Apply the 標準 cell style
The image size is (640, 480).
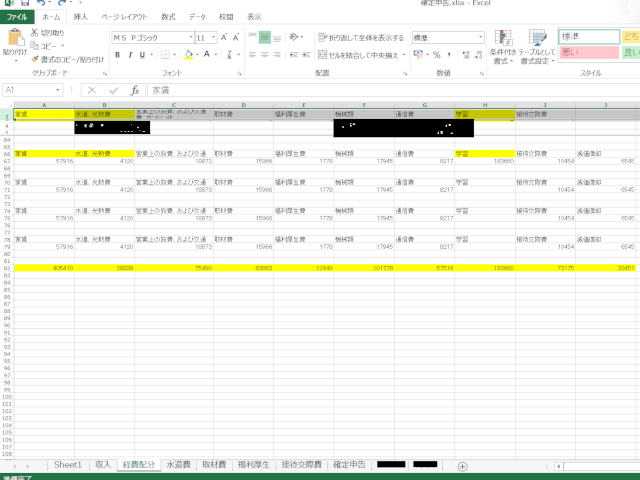589,36
